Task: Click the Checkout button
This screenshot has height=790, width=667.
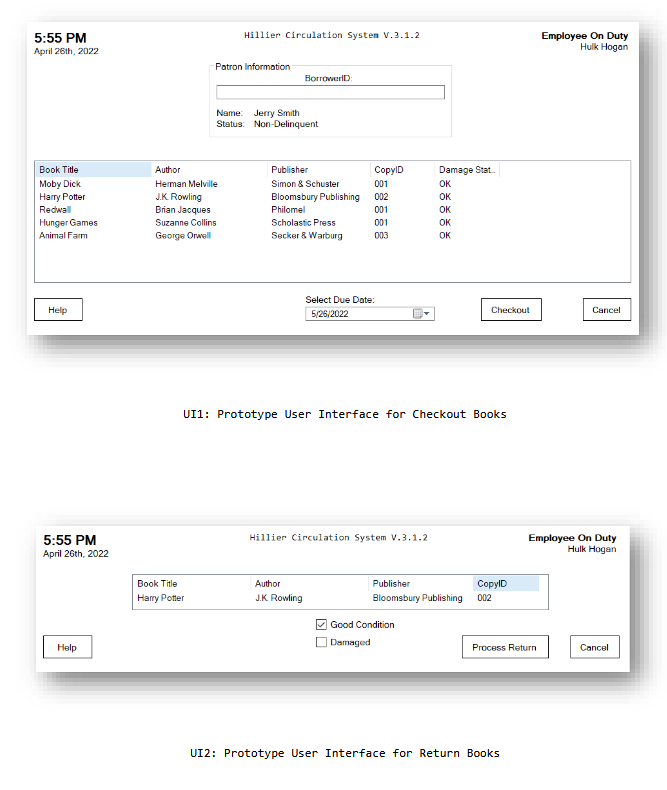Action: (x=510, y=310)
